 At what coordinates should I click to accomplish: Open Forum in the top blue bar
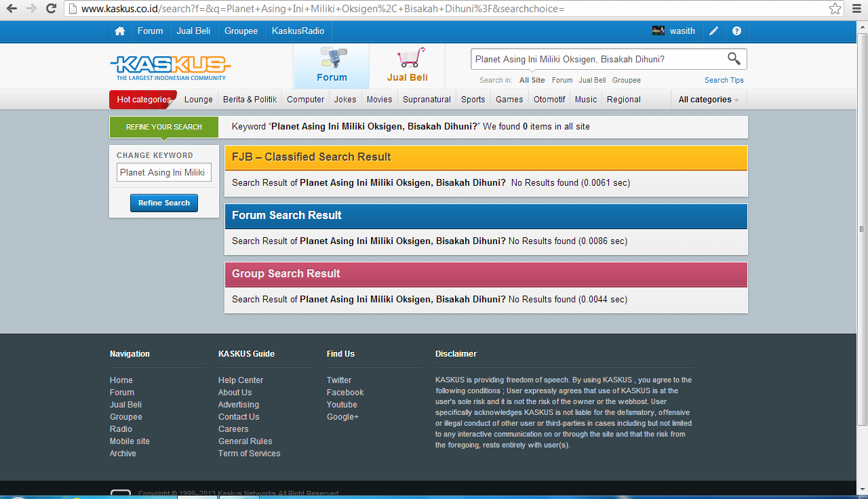150,31
